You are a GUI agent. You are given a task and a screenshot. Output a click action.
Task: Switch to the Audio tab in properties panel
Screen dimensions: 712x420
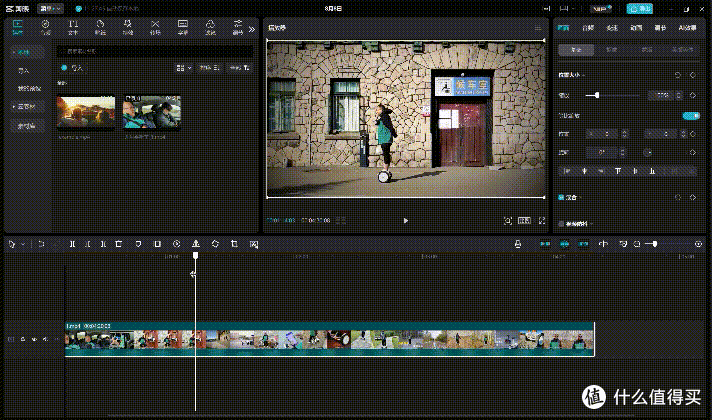(x=588, y=28)
